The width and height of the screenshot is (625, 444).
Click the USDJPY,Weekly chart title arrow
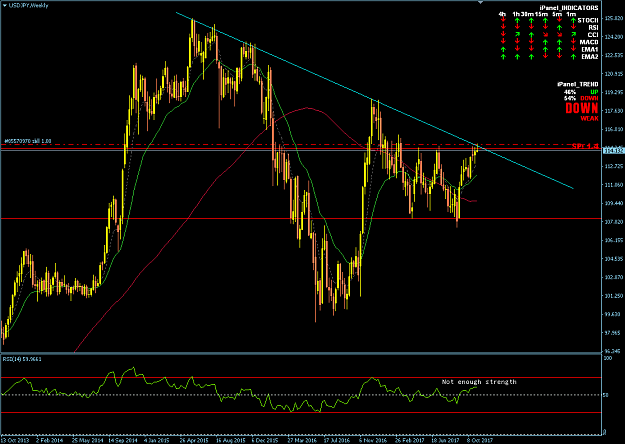click(4, 6)
